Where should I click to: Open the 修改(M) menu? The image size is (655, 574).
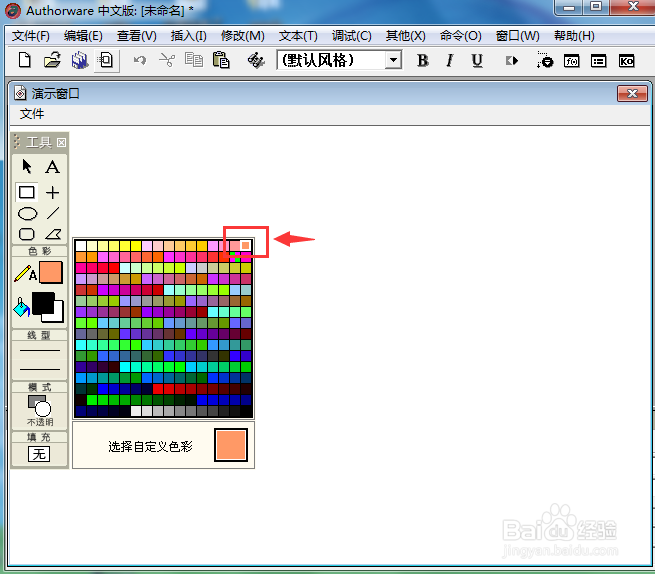pos(243,36)
